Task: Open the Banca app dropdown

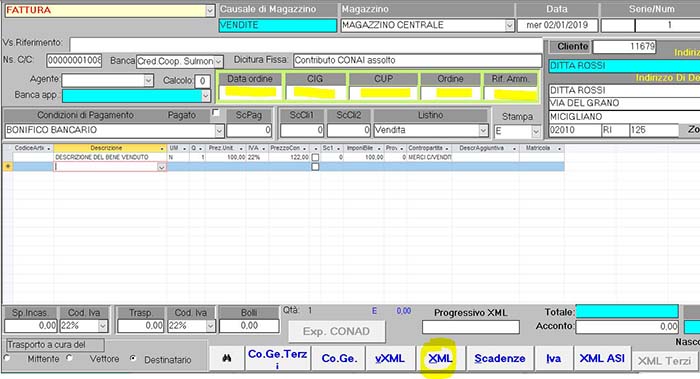Action: pyautogui.click(x=205, y=96)
